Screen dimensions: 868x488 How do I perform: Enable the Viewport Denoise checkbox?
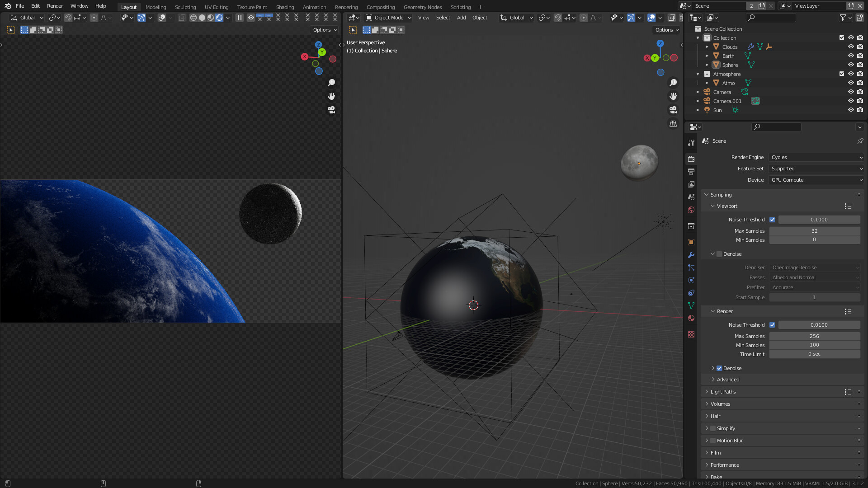(x=719, y=254)
